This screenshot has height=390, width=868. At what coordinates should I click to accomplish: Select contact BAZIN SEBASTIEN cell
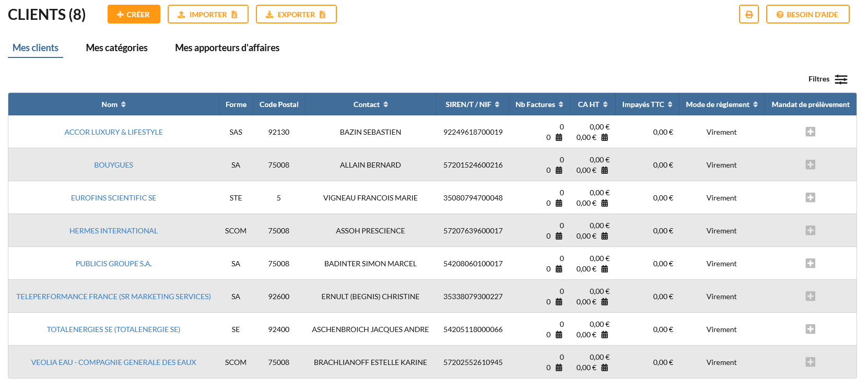(370, 132)
